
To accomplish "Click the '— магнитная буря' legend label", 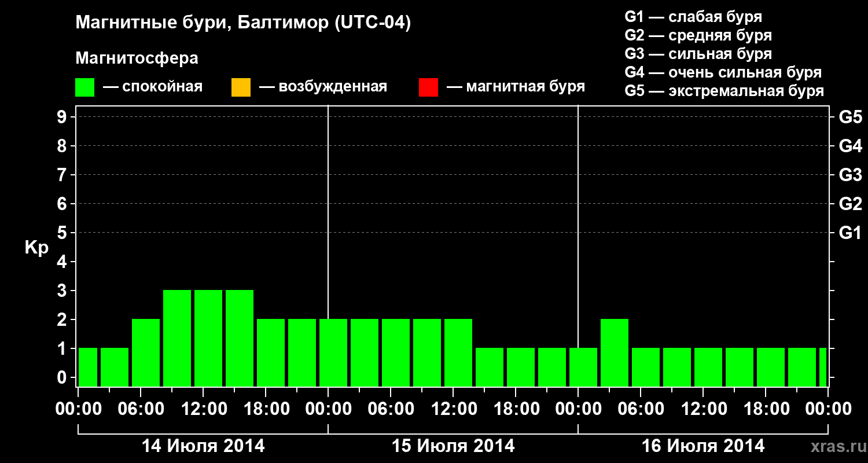I will (516, 87).
